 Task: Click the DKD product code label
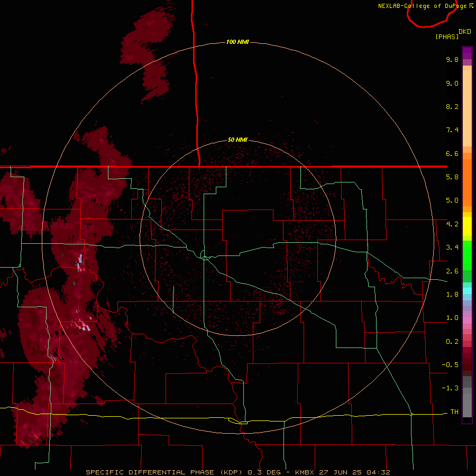pos(465,32)
